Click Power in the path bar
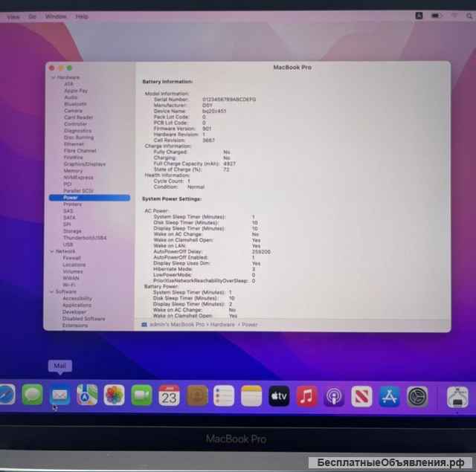This screenshot has width=476, height=472. [x=250, y=325]
